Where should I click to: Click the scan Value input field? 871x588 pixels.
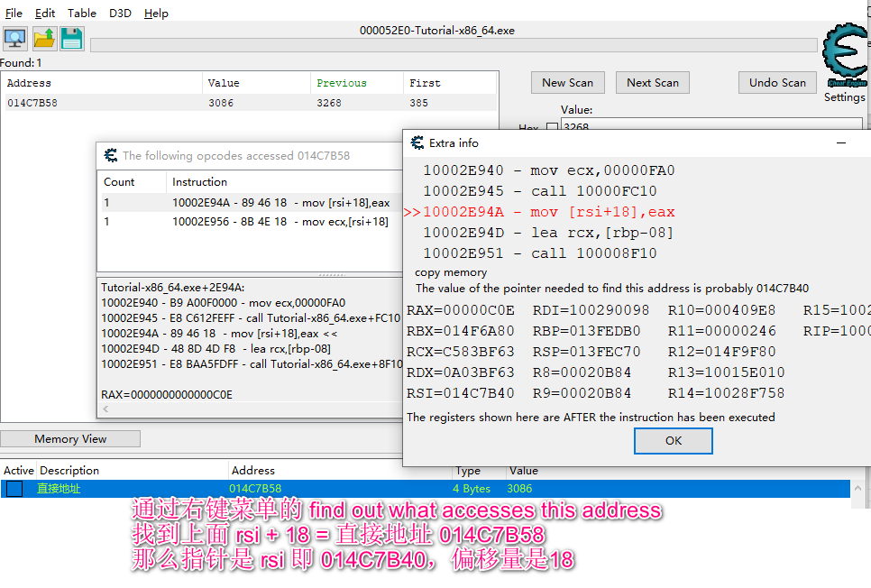click(x=711, y=124)
